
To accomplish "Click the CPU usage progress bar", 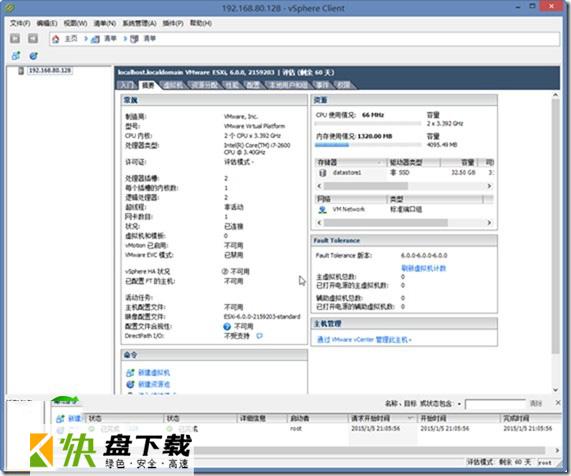I will (368, 124).
